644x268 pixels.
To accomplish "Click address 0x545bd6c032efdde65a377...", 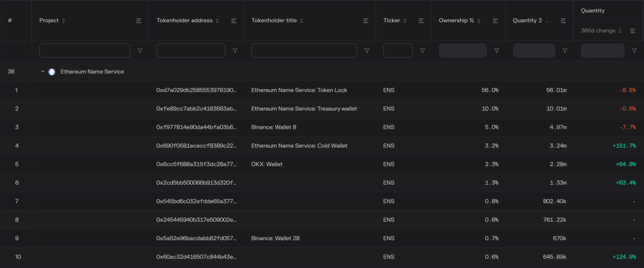I will click(x=196, y=201).
